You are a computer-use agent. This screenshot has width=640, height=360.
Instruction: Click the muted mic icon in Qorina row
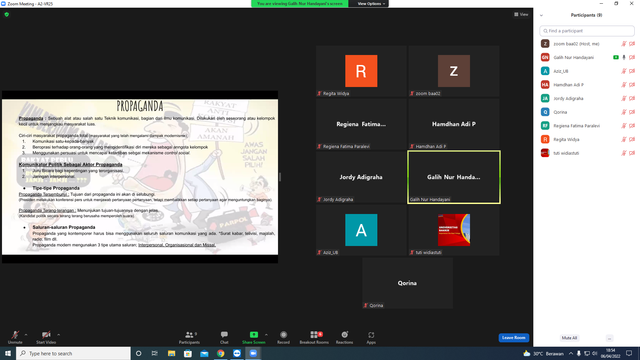coord(624,112)
